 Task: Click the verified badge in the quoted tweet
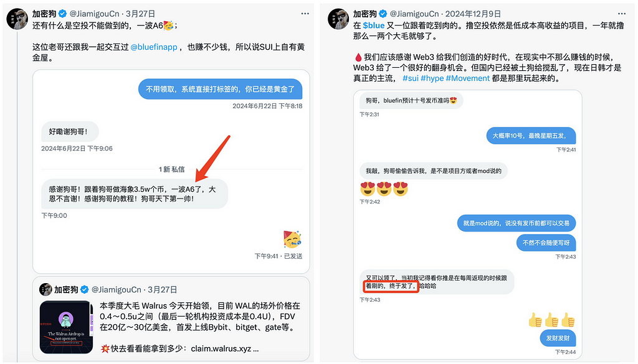click(x=84, y=290)
